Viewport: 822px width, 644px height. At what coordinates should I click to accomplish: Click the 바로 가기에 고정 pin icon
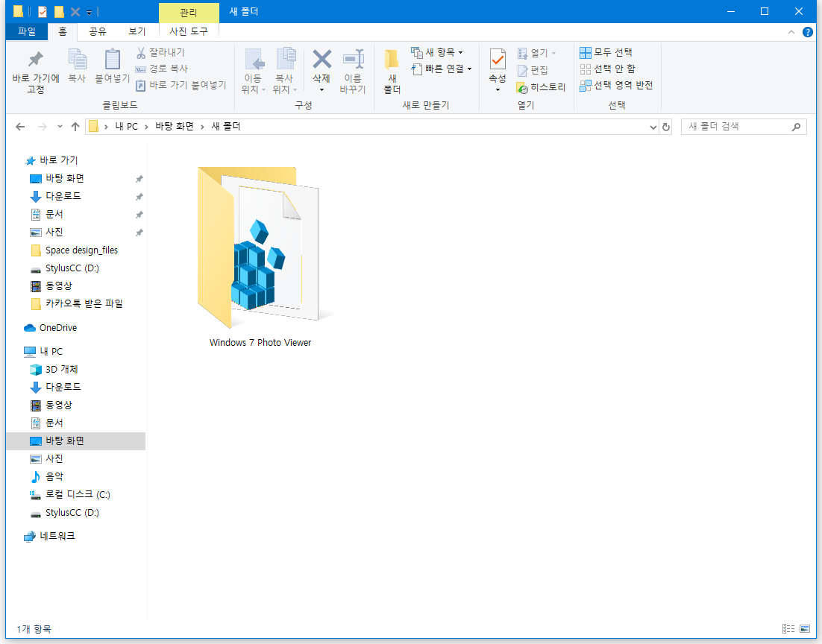pos(36,59)
